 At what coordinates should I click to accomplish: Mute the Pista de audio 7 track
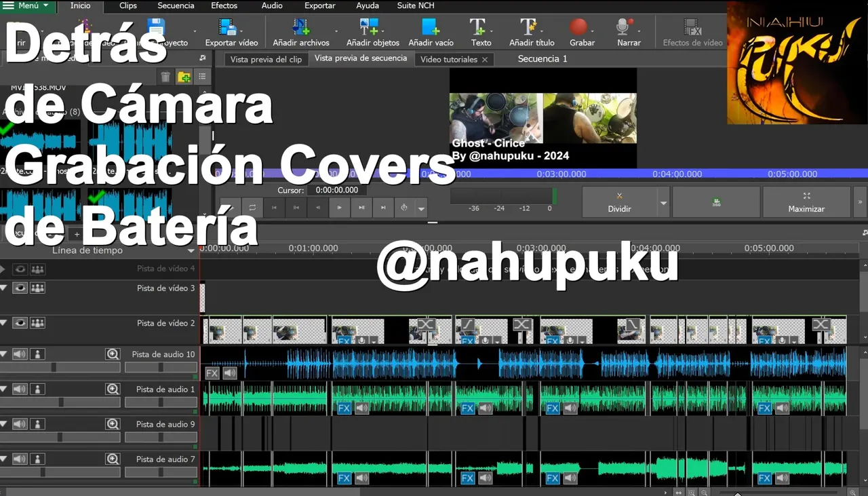click(x=20, y=459)
